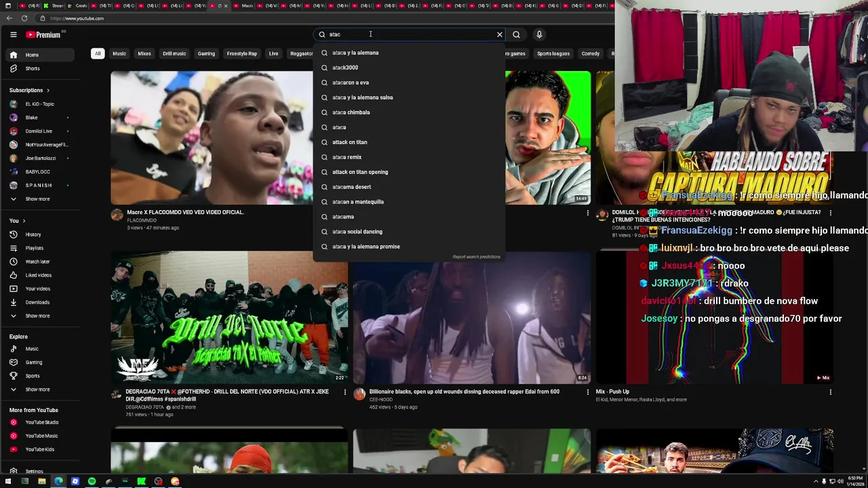Image resolution: width=868 pixels, height=488 pixels.
Task: Expand Subscriptions section chevron
Action: 47,90
